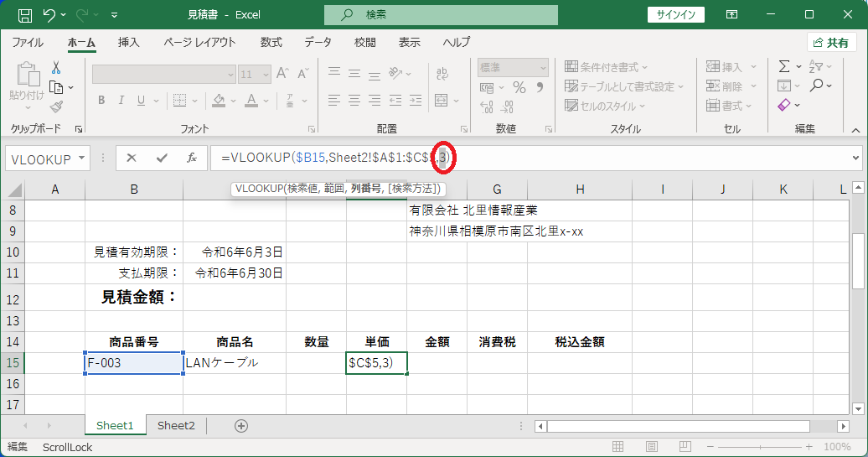Screen dimensions: 868x457
Task: Click the 共有 share button
Action: [x=831, y=43]
